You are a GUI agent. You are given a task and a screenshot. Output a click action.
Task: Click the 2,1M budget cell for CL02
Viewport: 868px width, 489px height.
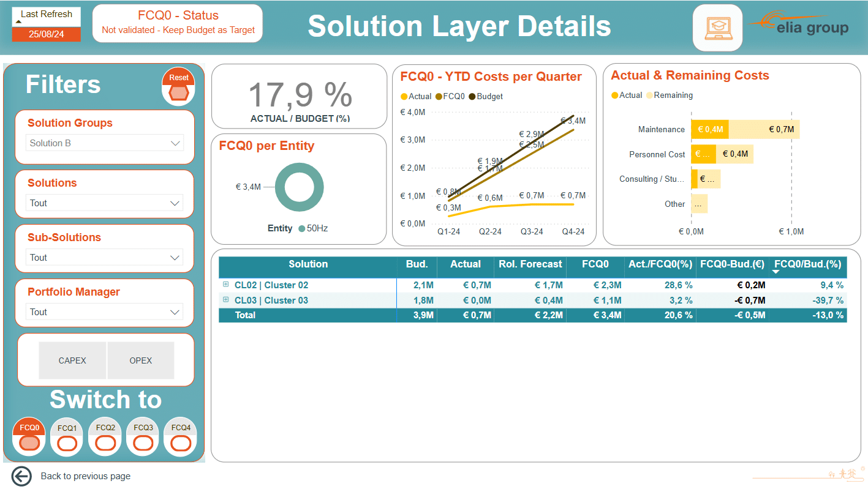424,285
